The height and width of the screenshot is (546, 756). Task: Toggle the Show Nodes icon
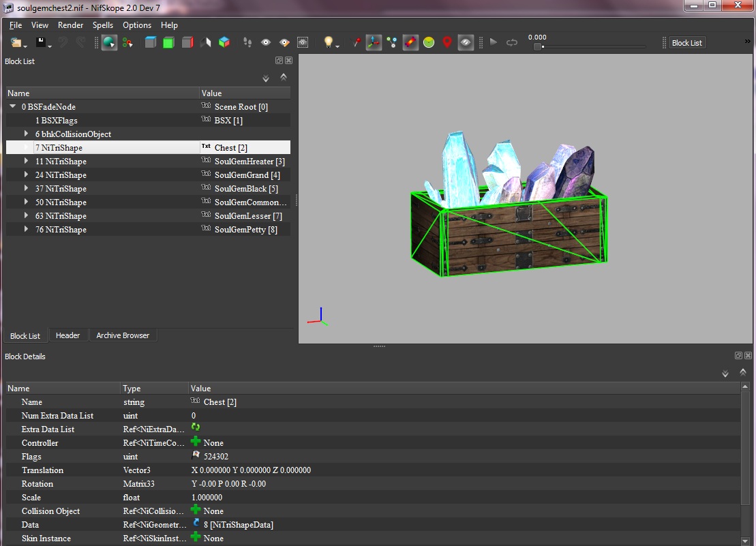point(392,43)
